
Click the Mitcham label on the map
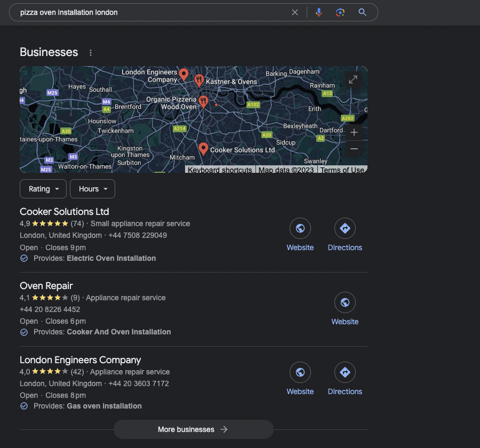click(182, 157)
